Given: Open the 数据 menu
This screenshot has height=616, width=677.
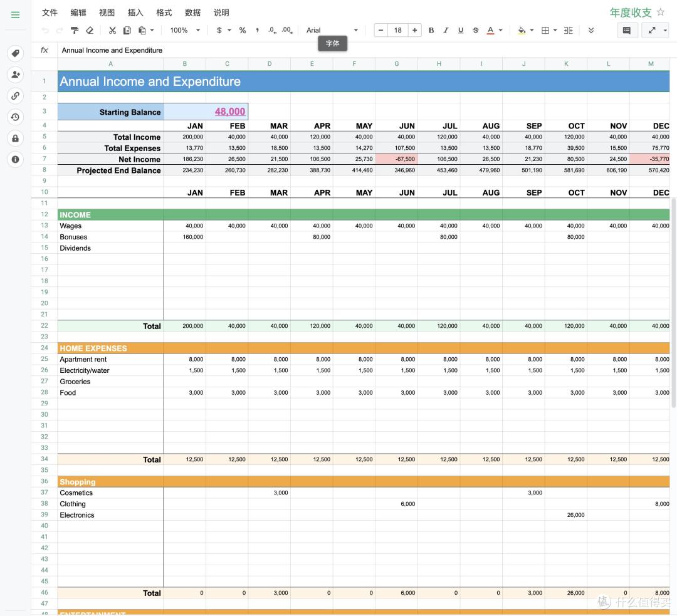Looking at the screenshot, I should click(192, 13).
